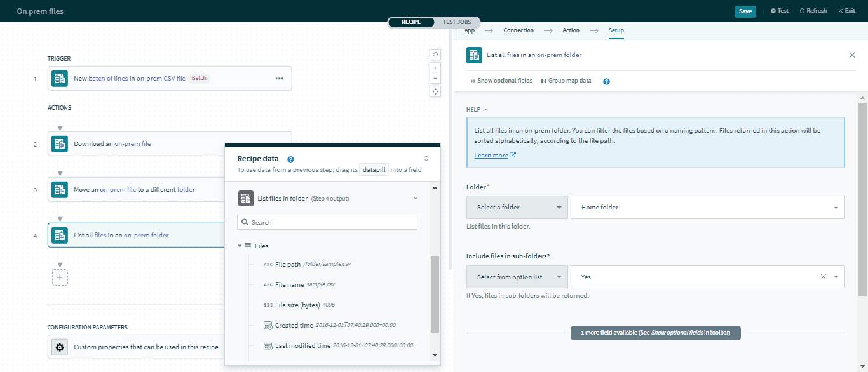The width and height of the screenshot is (868, 372).
Task: Click the undo/reset canvas icon
Action: point(435,55)
